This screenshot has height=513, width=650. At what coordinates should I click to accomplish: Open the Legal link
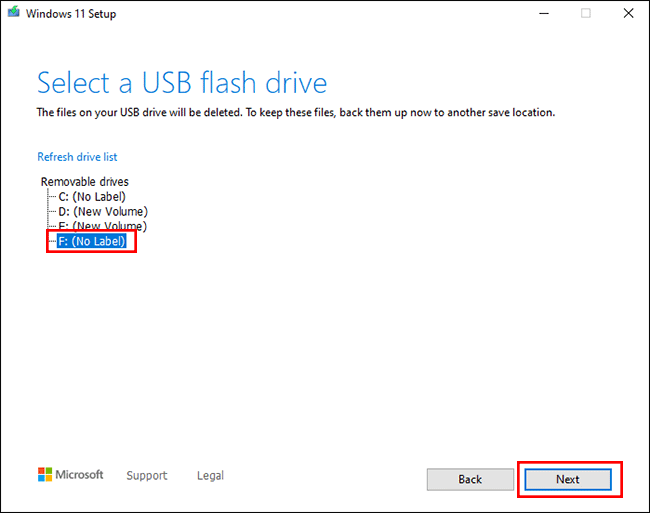[x=210, y=476]
